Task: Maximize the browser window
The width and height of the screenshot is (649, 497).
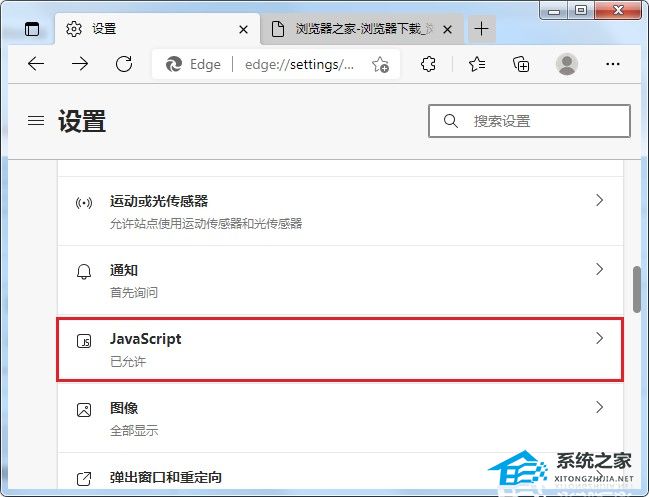Action: (x=581, y=10)
